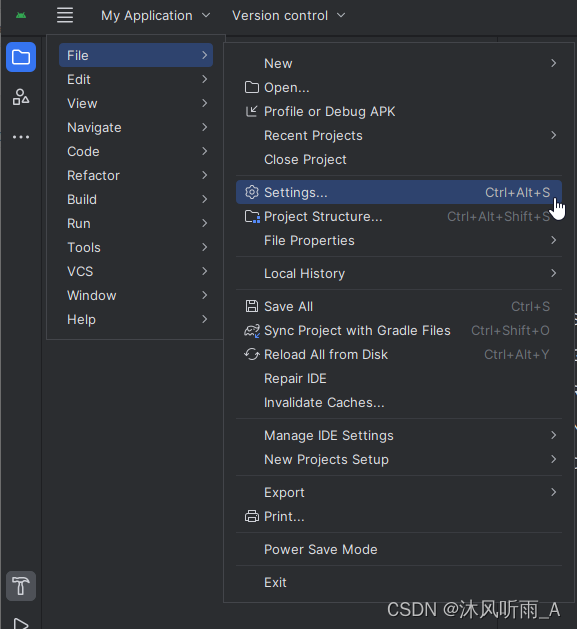Click the Reload All from Disk icon

point(252,355)
